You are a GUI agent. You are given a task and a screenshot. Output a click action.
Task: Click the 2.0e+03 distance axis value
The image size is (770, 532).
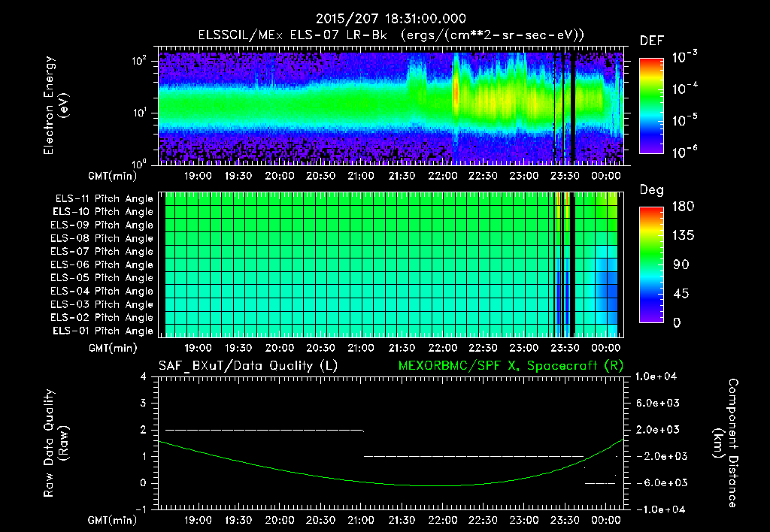coord(658,429)
